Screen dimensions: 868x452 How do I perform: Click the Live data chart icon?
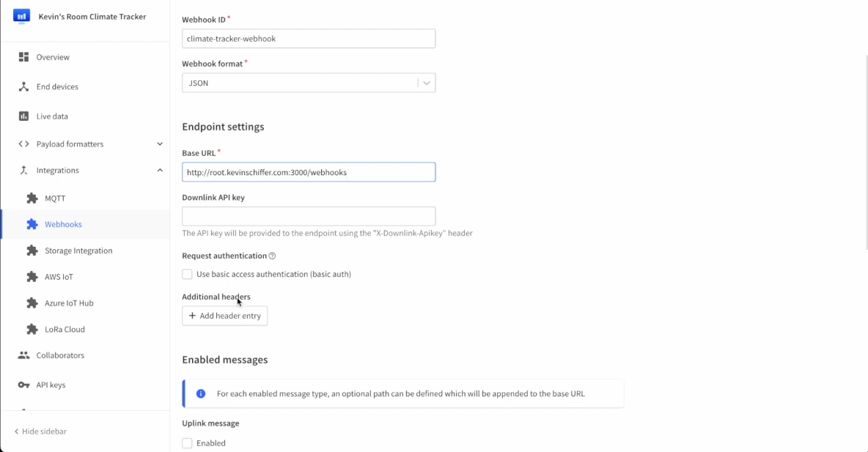(x=23, y=116)
